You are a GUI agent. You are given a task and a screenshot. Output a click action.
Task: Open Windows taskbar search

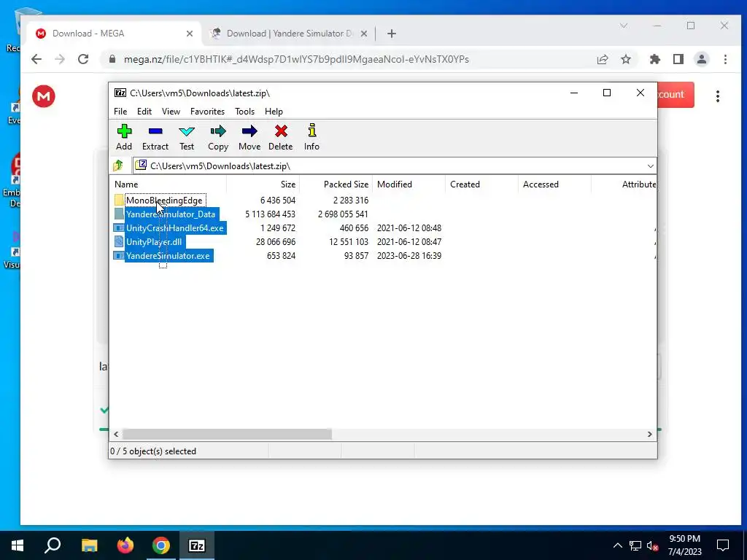(53, 545)
